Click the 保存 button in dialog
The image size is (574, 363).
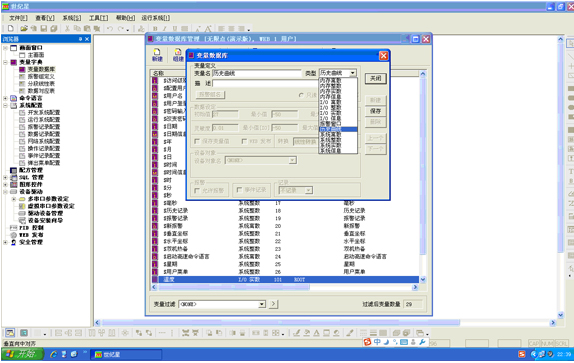click(x=375, y=111)
